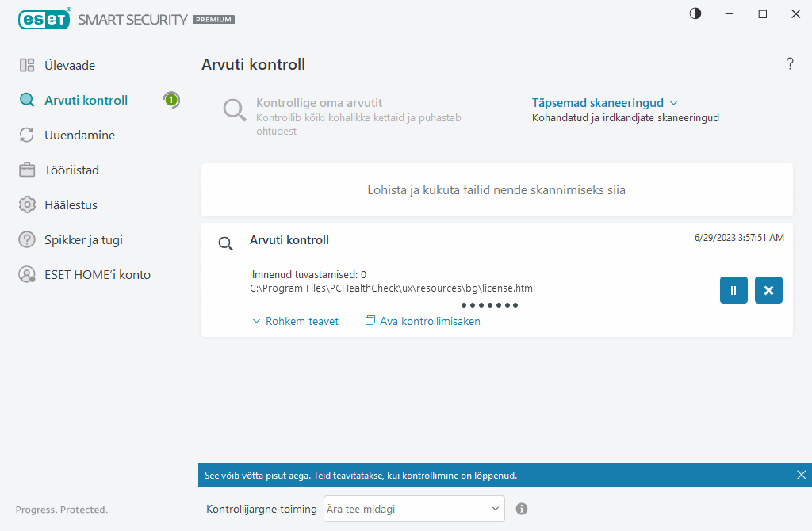This screenshot has height=531, width=812.
Task: Pause the running computer scan
Action: (733, 290)
